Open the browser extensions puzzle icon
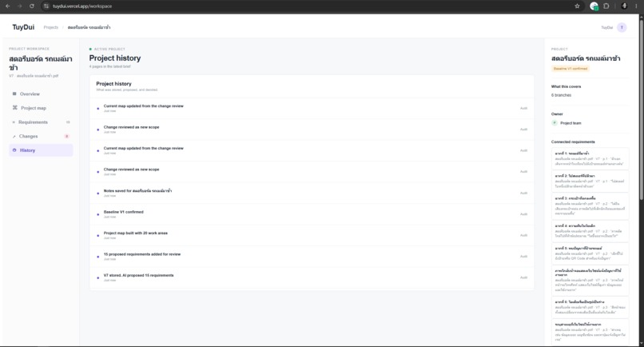This screenshot has height=347, width=644. tap(606, 6)
